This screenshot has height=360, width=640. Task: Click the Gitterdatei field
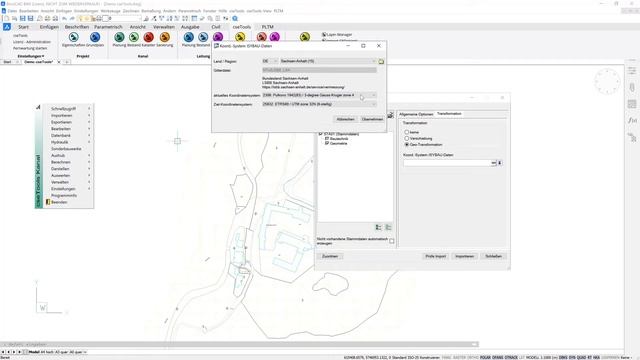tap(319, 70)
